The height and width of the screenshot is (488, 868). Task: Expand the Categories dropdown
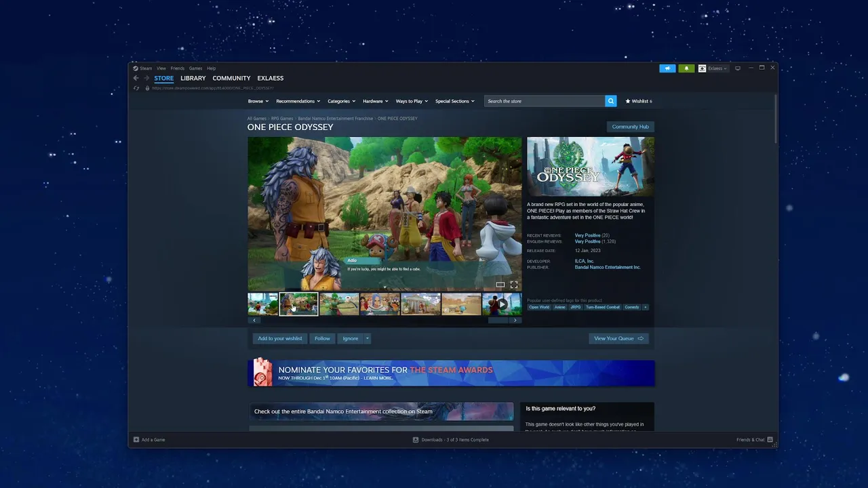(341, 101)
